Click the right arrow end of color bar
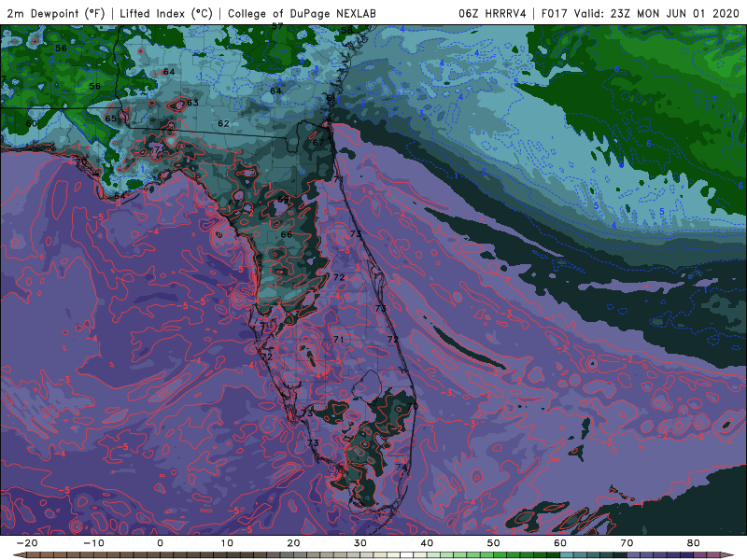This screenshot has width=747, height=560. point(726,555)
